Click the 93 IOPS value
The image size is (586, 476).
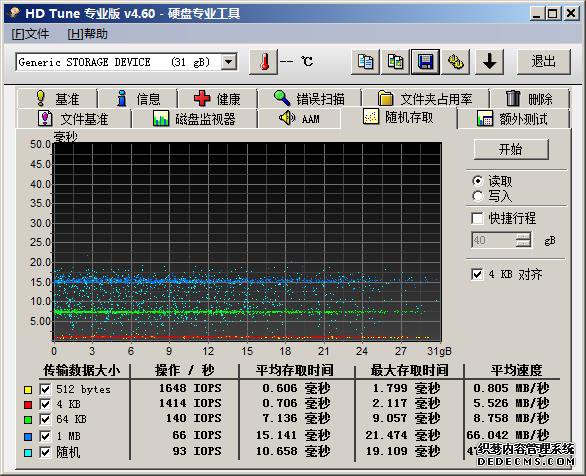[x=197, y=451]
